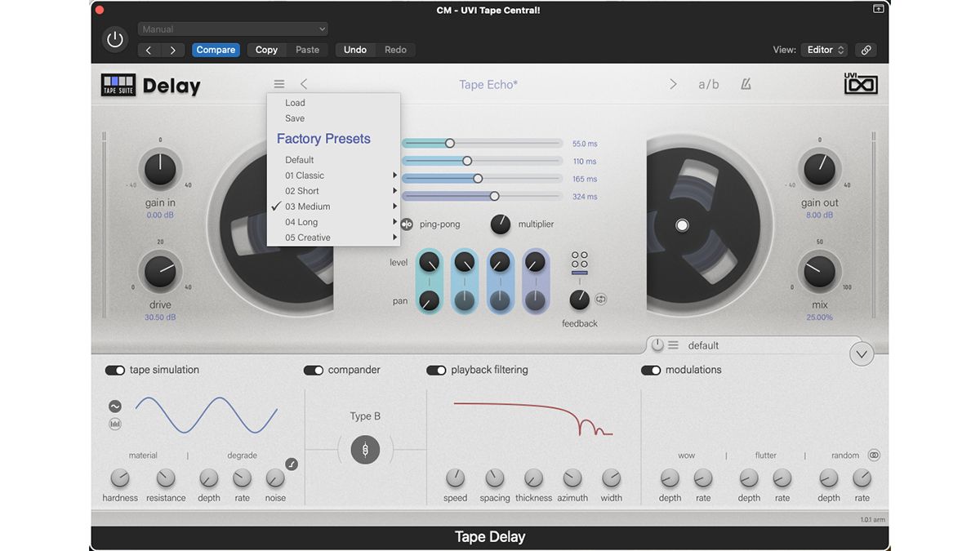980x551 pixels.
Task: Open the hamburger preset menu
Action: point(278,83)
